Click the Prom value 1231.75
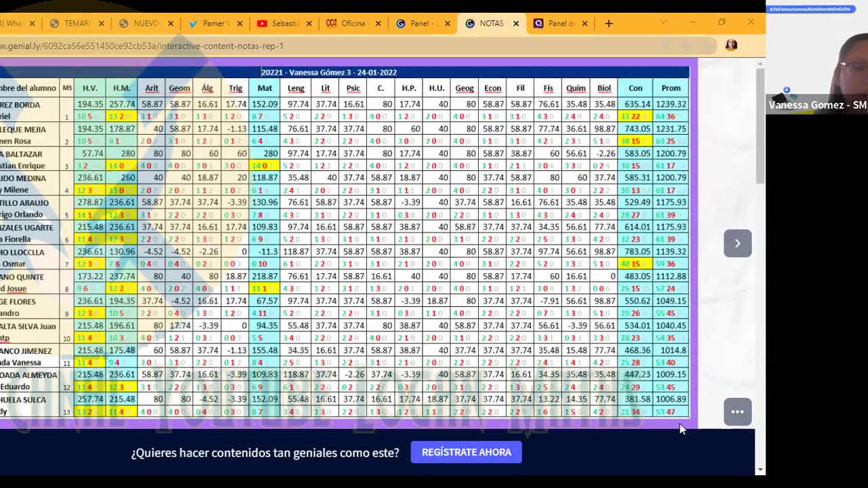868x488 pixels. (671, 129)
